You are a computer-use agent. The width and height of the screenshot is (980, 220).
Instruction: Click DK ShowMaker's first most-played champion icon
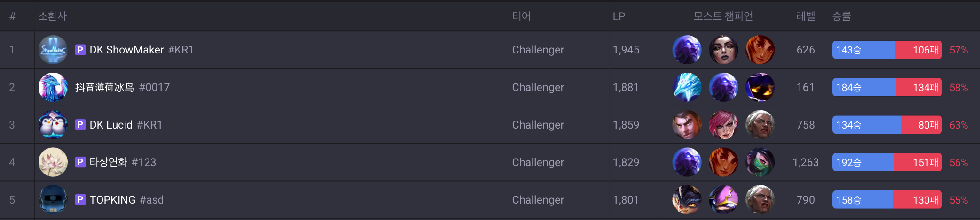[687, 50]
